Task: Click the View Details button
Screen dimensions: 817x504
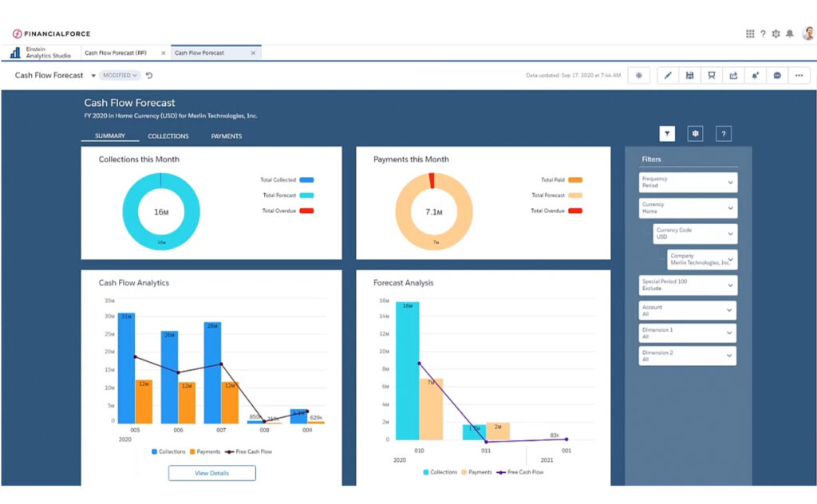Action: pos(212,473)
